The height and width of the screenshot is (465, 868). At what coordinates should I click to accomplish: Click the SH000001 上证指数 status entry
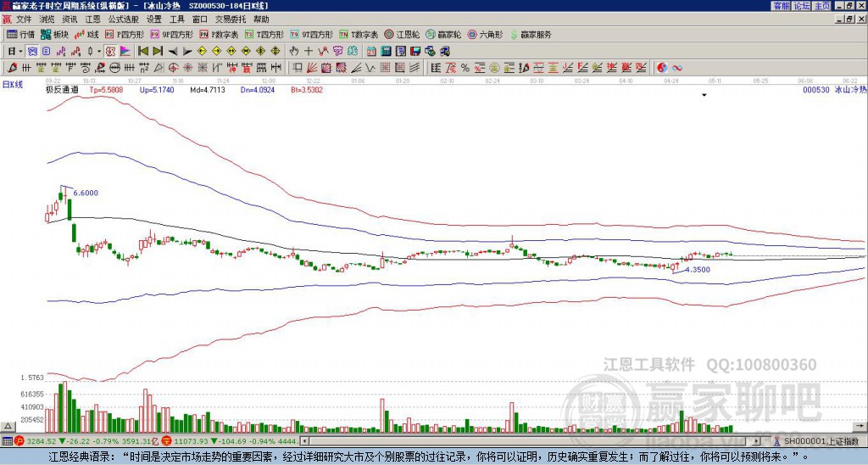820,441
